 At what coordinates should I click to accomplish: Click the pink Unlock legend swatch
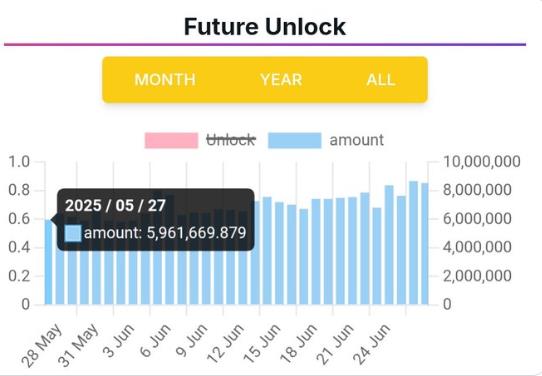(171, 140)
